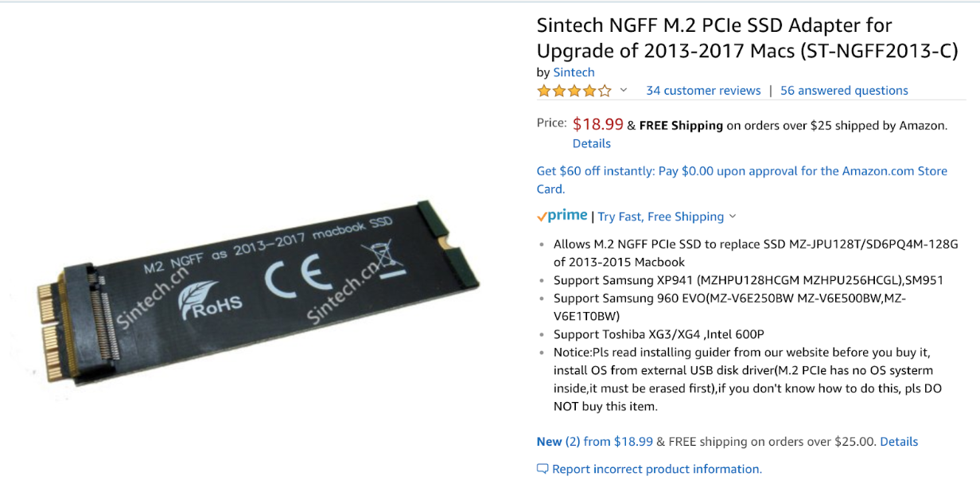Open the Sintech brand link
The height and width of the screenshot is (492, 980).
coord(574,72)
